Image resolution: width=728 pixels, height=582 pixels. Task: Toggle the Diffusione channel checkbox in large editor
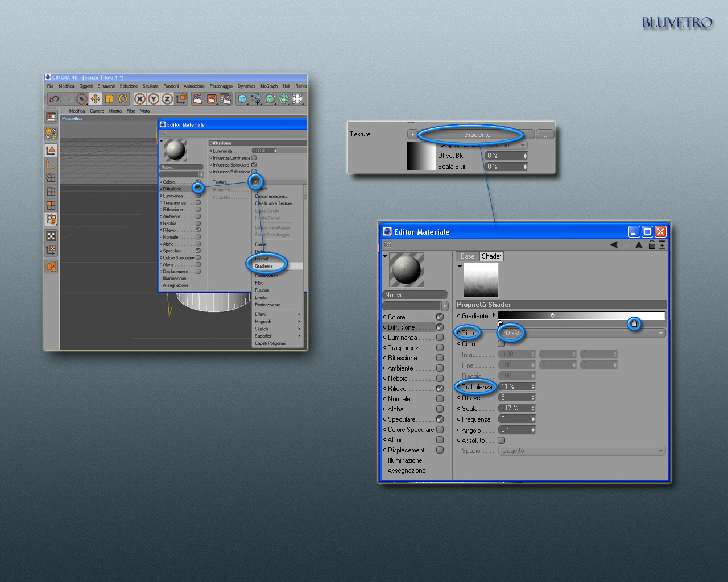click(440, 327)
